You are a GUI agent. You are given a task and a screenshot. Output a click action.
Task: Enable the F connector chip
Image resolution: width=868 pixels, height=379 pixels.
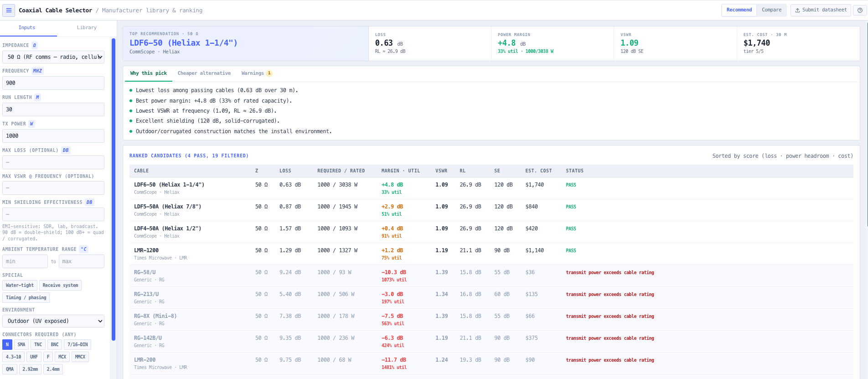tap(48, 357)
